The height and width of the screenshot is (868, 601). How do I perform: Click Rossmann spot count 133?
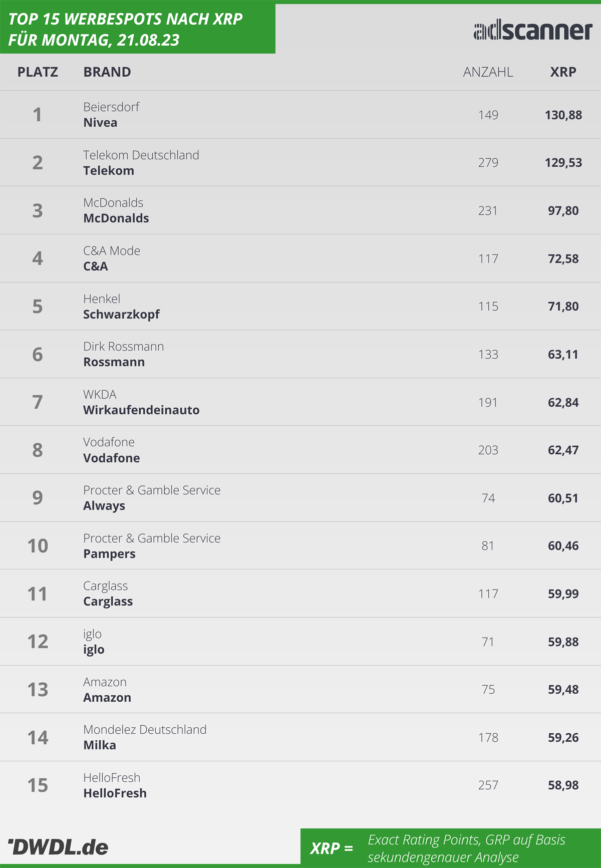[x=488, y=355]
